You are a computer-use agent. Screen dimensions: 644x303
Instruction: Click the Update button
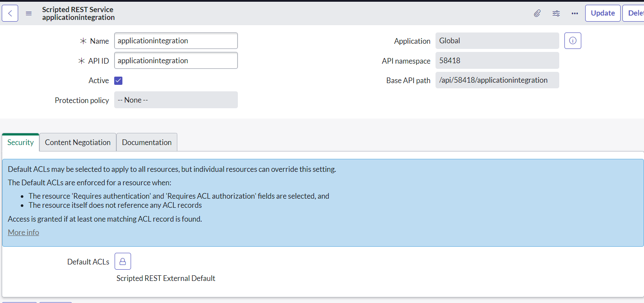pos(602,13)
